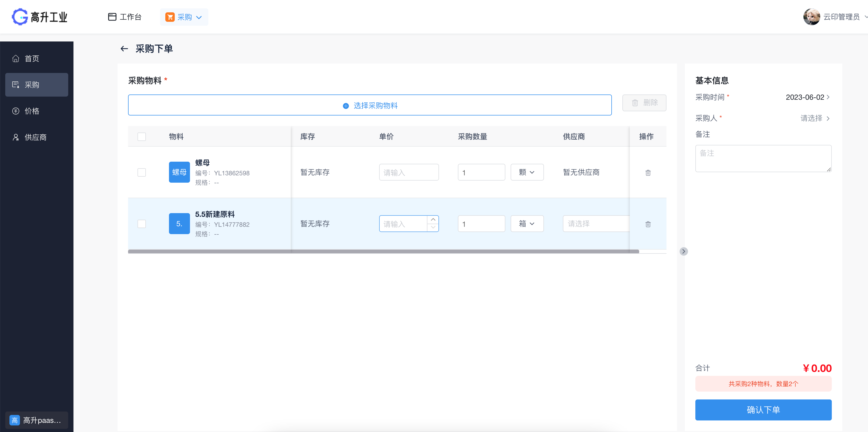The width and height of the screenshot is (868, 432).
Task: Click the 高升paas... workspace entry
Action: [x=37, y=420]
